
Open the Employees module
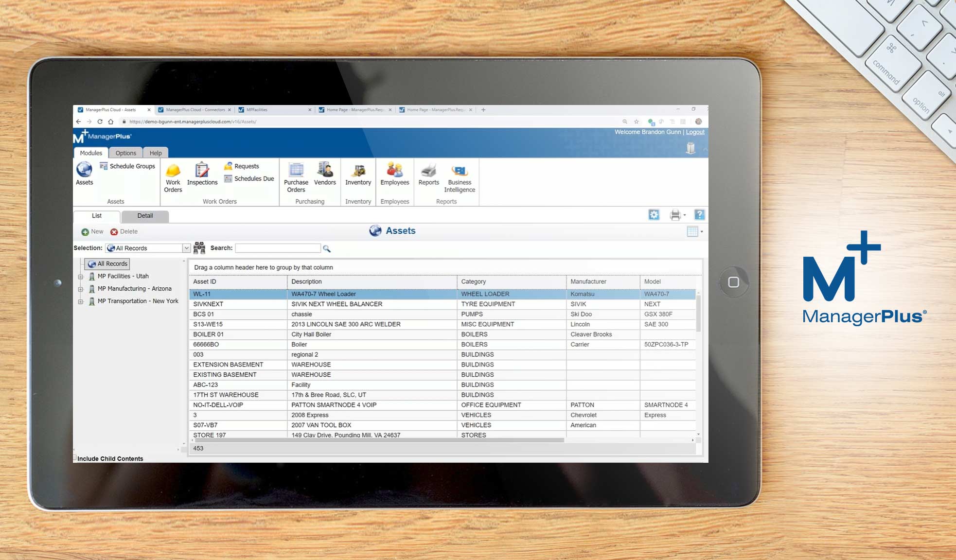(x=395, y=174)
